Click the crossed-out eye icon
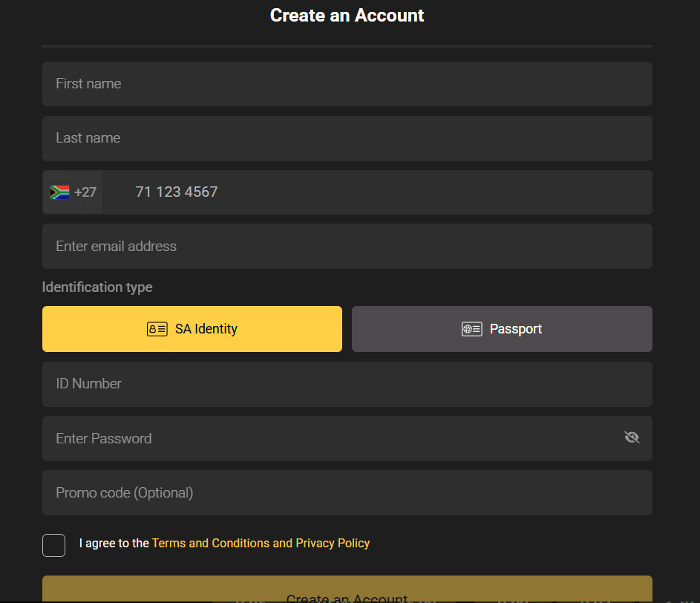700x603 pixels. 632,438
